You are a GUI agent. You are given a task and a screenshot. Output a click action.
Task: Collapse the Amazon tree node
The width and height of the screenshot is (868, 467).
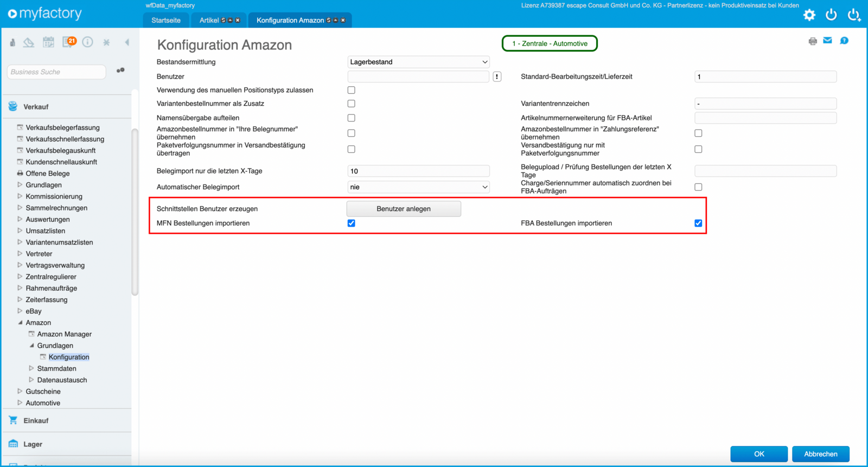coord(20,323)
